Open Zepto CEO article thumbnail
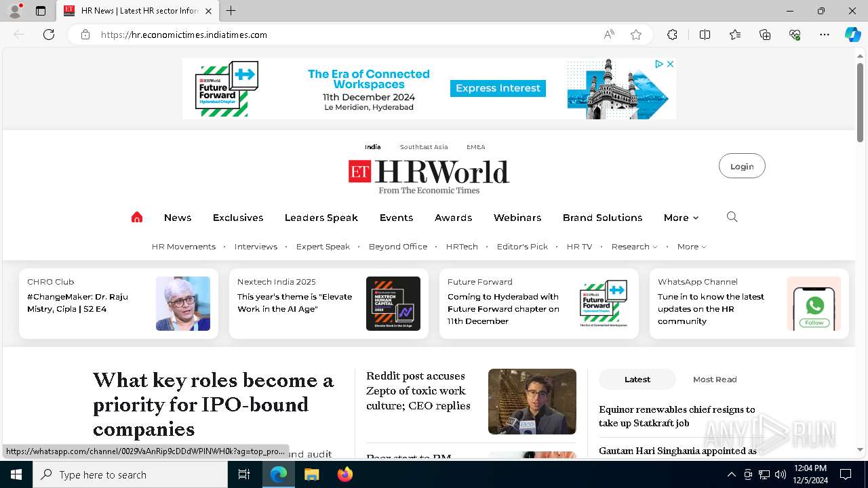Image resolution: width=868 pixels, height=488 pixels. tap(532, 401)
